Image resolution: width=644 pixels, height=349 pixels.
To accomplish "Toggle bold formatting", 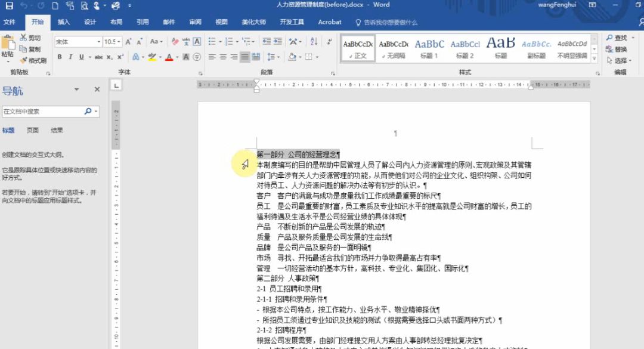I will (60, 57).
